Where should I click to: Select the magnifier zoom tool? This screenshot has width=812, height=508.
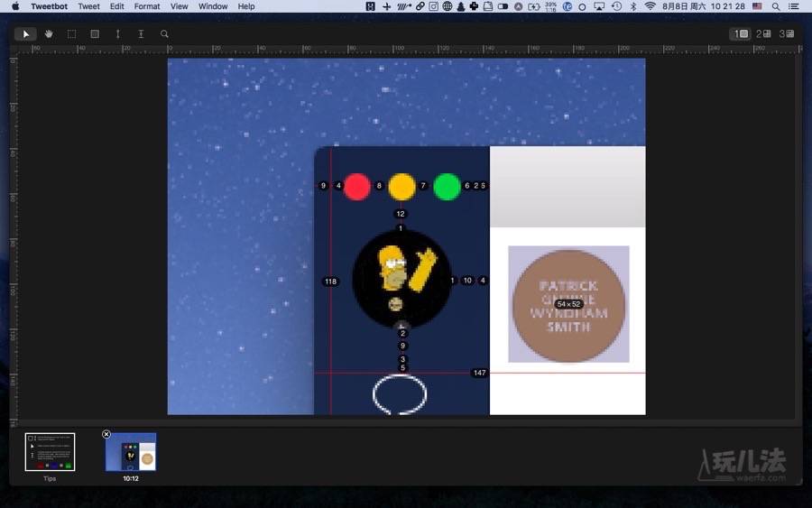164,34
